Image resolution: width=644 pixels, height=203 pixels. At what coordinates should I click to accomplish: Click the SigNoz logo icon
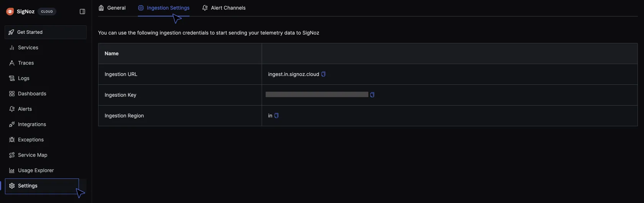[10, 12]
